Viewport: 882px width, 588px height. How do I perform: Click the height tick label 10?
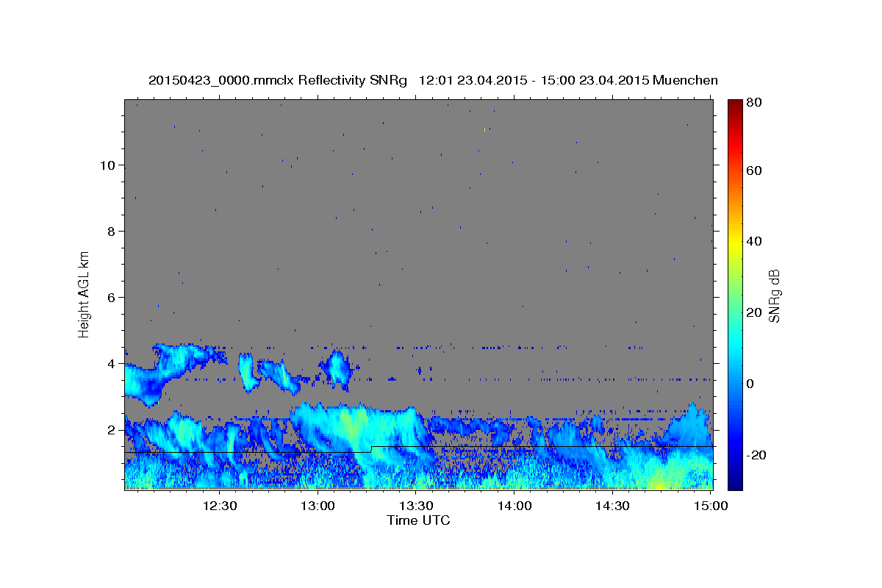(107, 165)
